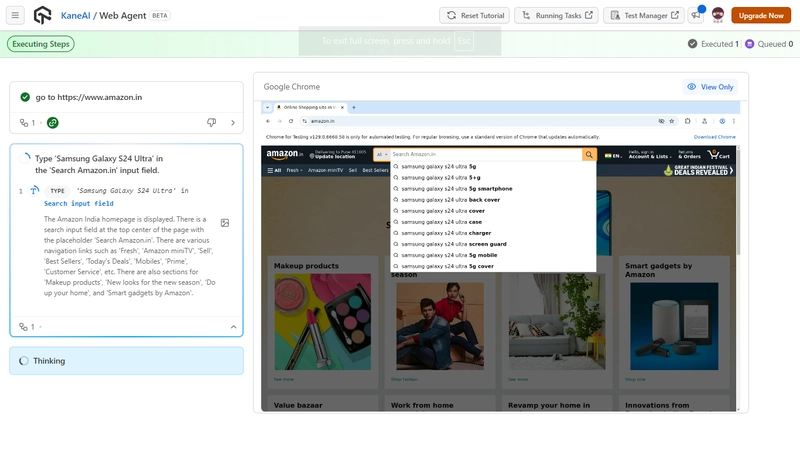Toggle the View Only mode button

pyautogui.click(x=710, y=87)
